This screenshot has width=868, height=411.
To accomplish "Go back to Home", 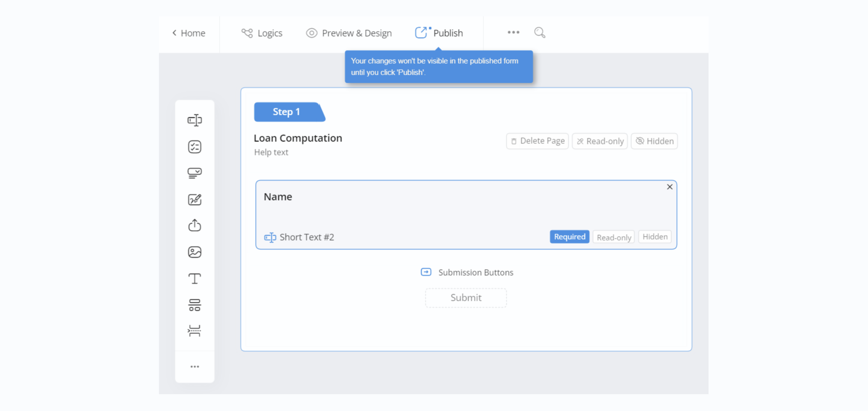I will tap(189, 33).
